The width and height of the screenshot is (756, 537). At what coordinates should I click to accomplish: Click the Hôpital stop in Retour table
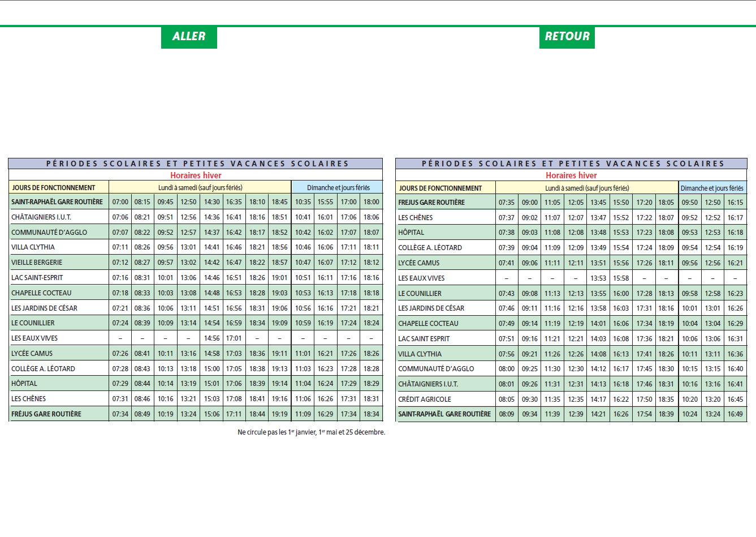pyautogui.click(x=411, y=233)
